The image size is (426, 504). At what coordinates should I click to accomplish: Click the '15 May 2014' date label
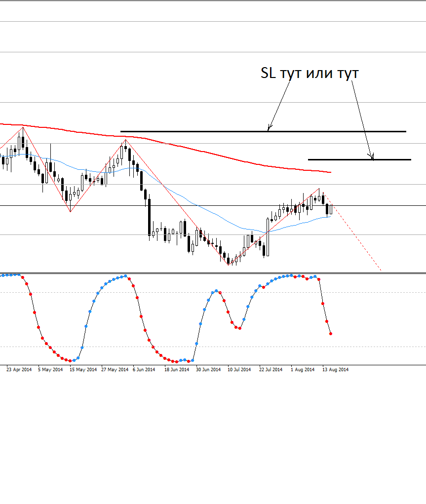83,370
